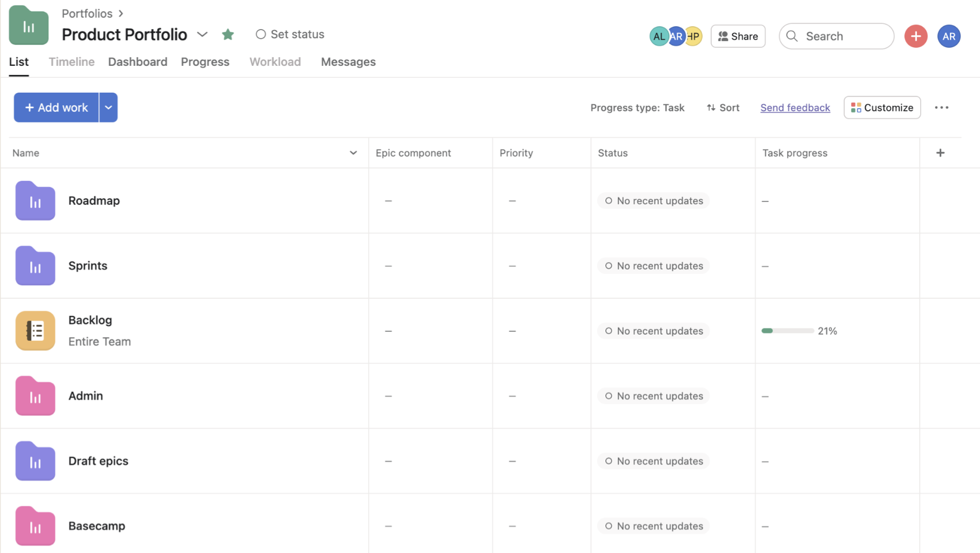The image size is (980, 553).
Task: Open the Customize panel
Action: (882, 108)
